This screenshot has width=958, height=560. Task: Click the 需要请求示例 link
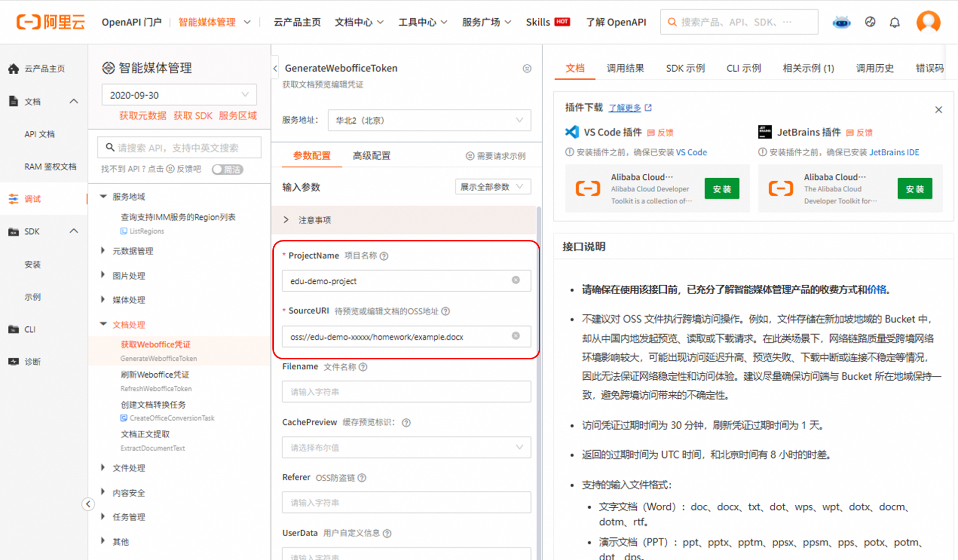(495, 156)
